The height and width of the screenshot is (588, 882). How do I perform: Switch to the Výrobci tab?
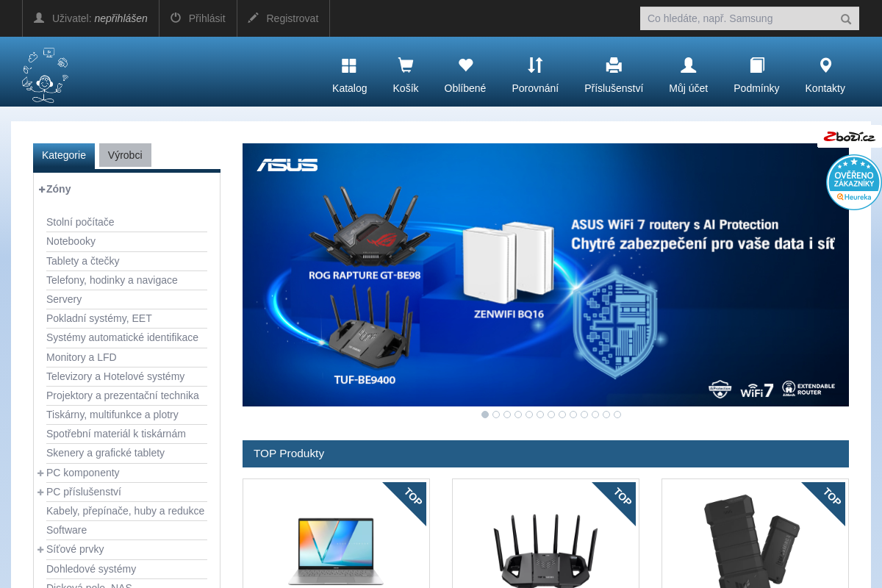click(x=125, y=155)
